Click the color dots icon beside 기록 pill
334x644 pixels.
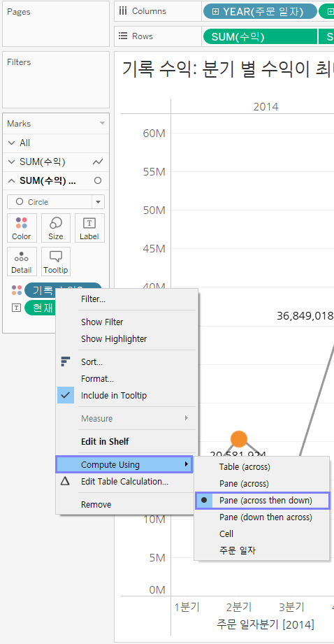pos(16,290)
